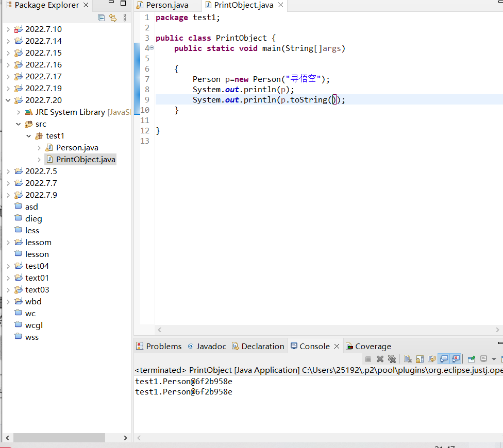Click Display Selected Console icon
Image resolution: width=503 pixels, height=448 pixels.
(483, 359)
